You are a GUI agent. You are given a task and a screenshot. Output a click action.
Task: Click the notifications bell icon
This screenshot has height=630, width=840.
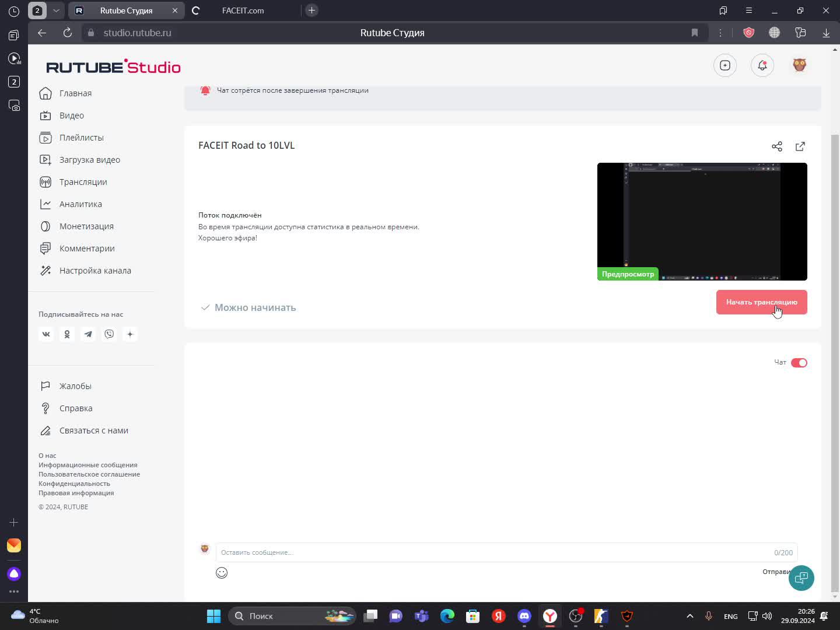tap(762, 65)
